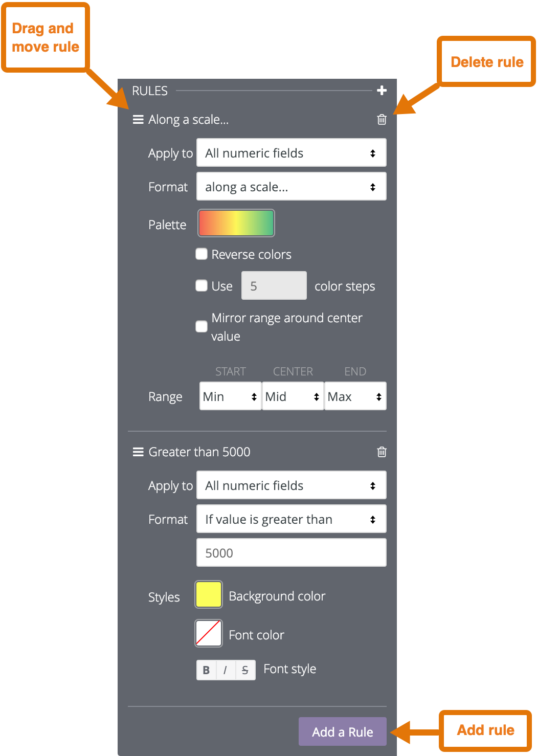The height and width of the screenshot is (756, 537).
Task: Toggle strikethrough font style
Action: [x=245, y=670]
